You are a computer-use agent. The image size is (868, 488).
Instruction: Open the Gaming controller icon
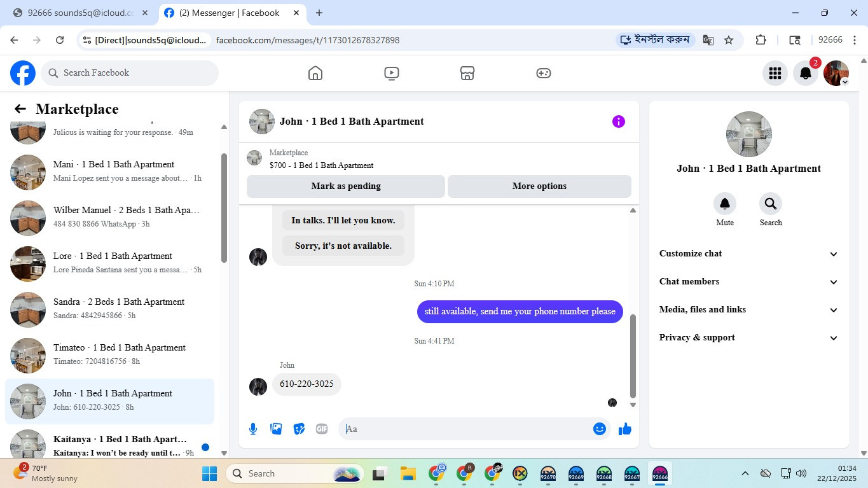tap(543, 73)
